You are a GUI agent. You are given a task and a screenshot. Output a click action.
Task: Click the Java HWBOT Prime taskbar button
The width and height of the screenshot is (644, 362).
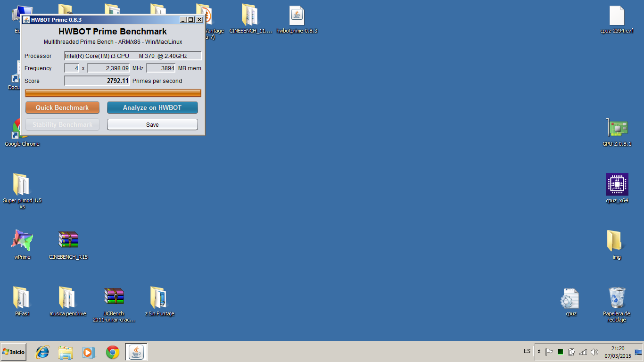click(x=136, y=352)
